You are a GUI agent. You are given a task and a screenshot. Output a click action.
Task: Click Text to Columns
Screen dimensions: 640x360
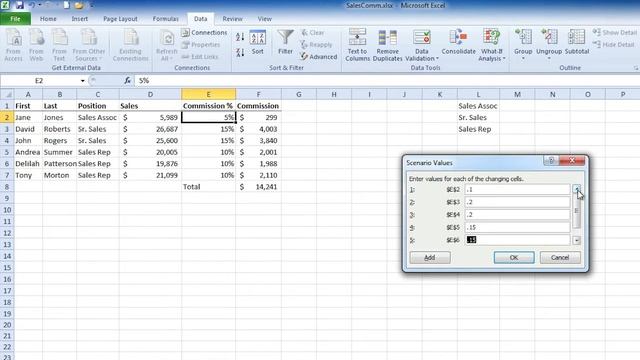point(357,45)
